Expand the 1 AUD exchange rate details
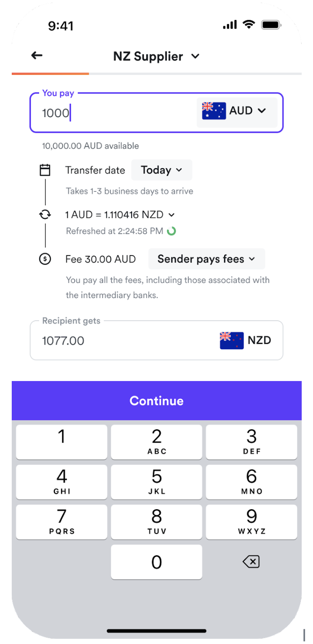 (171, 215)
